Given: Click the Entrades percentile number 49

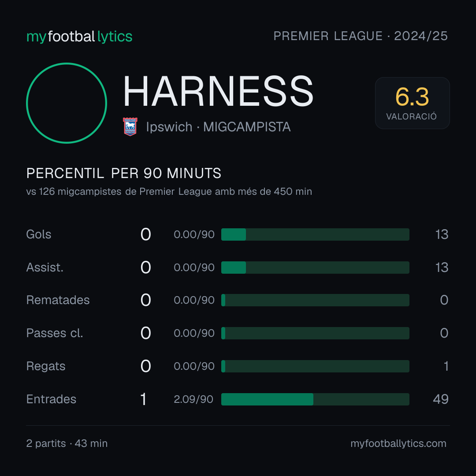Looking at the screenshot, I should (x=441, y=399).
